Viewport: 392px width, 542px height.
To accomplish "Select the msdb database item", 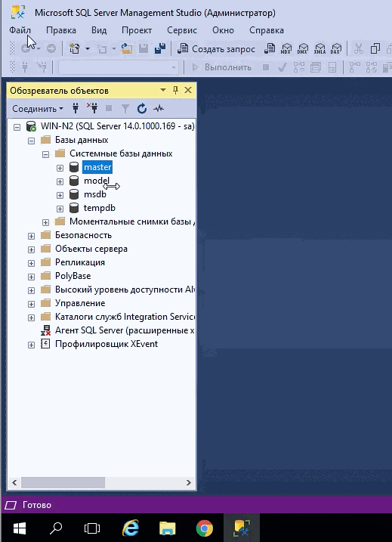I will point(95,194).
